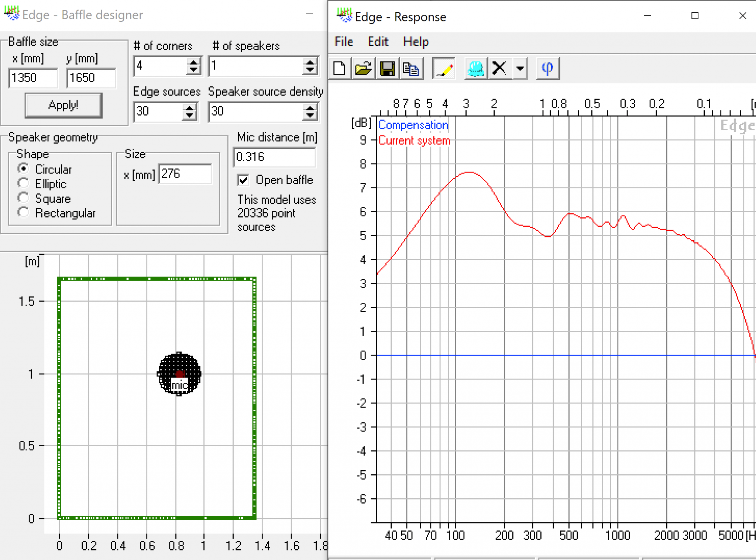Screen dimensions: 756x560
Task: Select the Circular speaker shape
Action: (x=23, y=169)
